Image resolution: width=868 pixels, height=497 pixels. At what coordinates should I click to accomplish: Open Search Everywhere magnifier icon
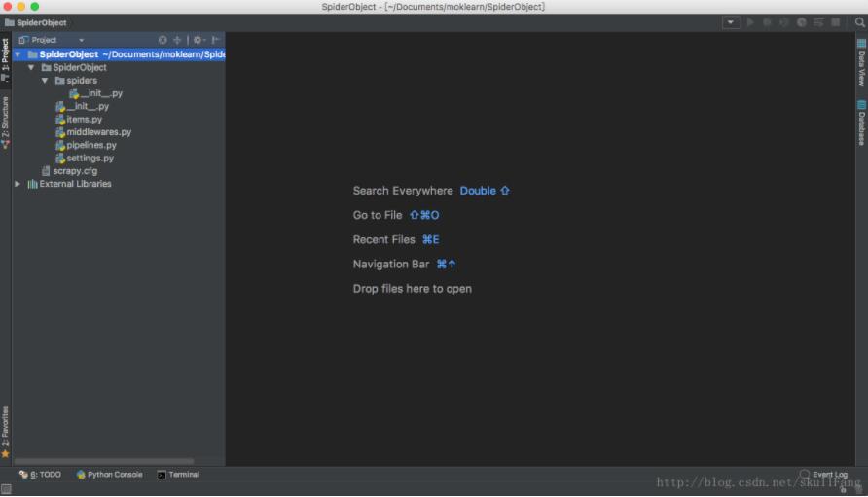click(x=859, y=22)
